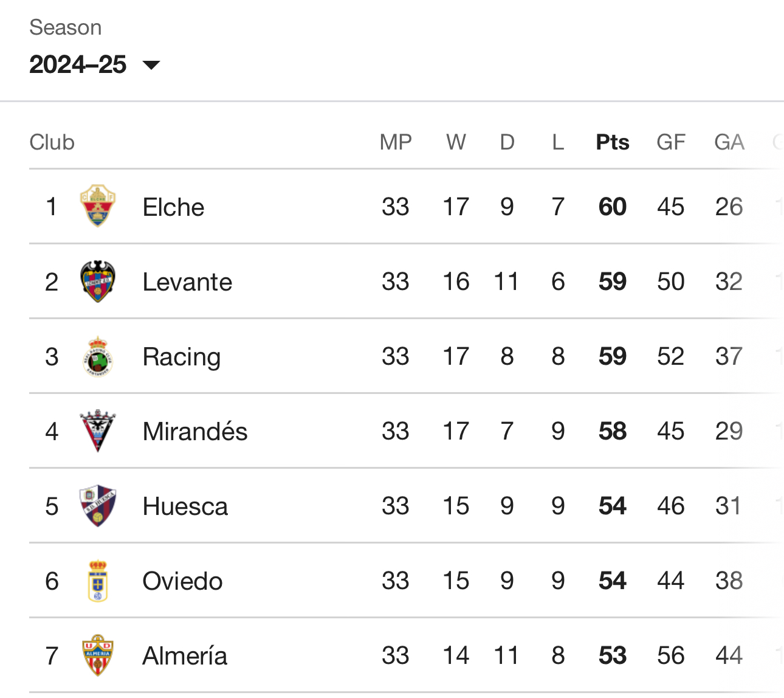Click the Oviedo team name
784x698 pixels.
point(182,581)
